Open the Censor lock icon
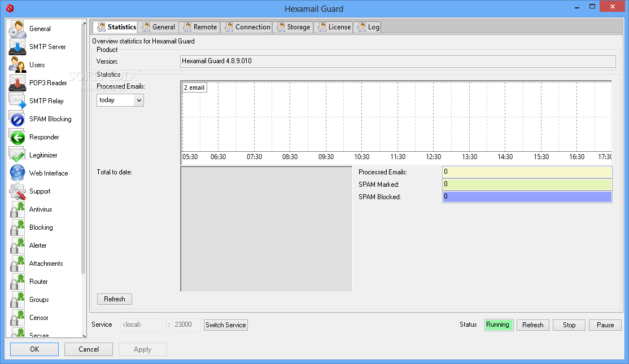This screenshot has width=629, height=364. pyautogui.click(x=18, y=318)
